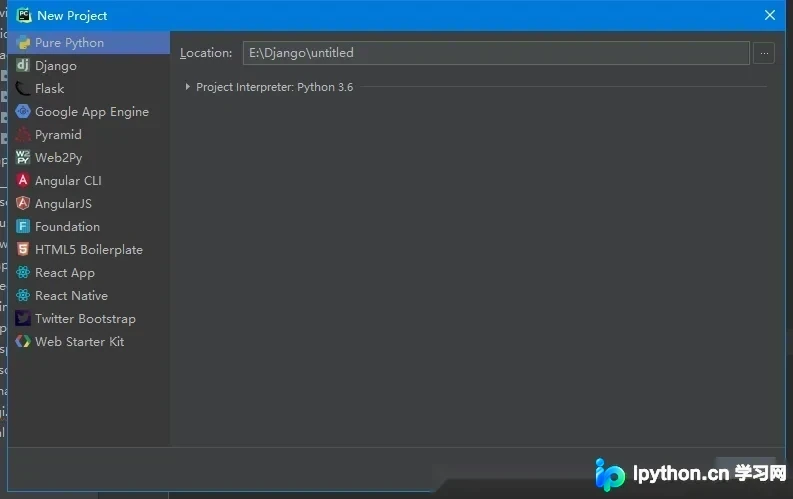The image size is (793, 499).
Task: Click the Foundation F icon
Action: [x=23, y=226]
